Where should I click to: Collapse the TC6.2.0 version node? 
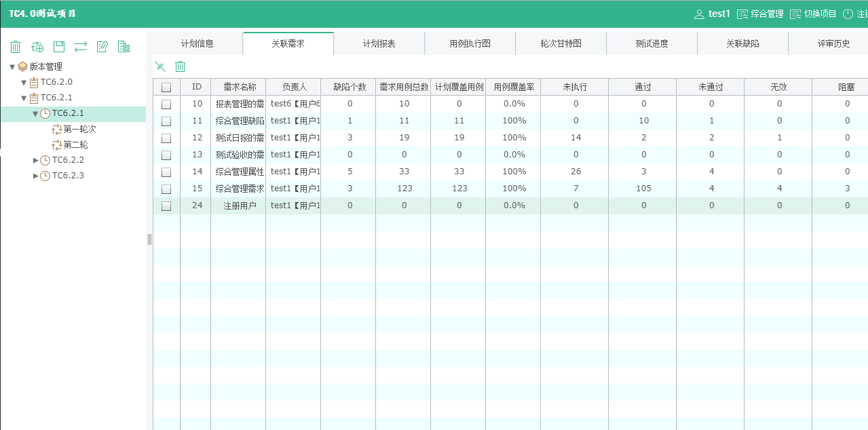click(x=24, y=83)
